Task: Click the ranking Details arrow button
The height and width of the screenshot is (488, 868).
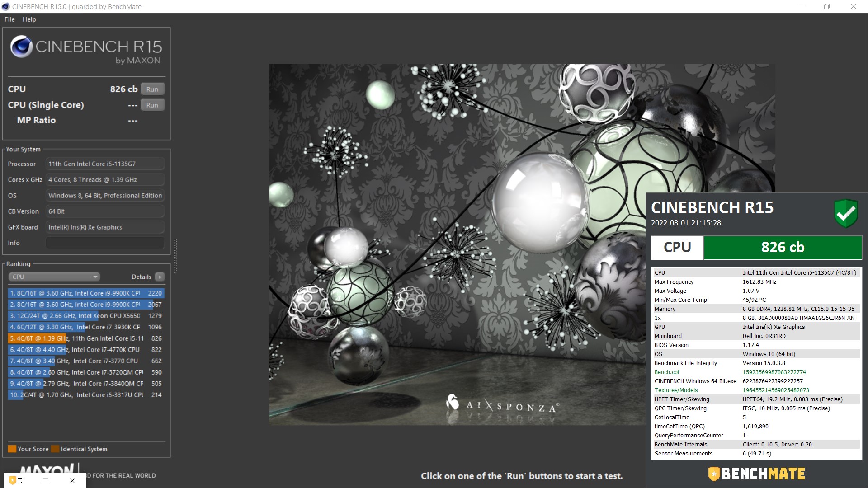Action: [160, 277]
